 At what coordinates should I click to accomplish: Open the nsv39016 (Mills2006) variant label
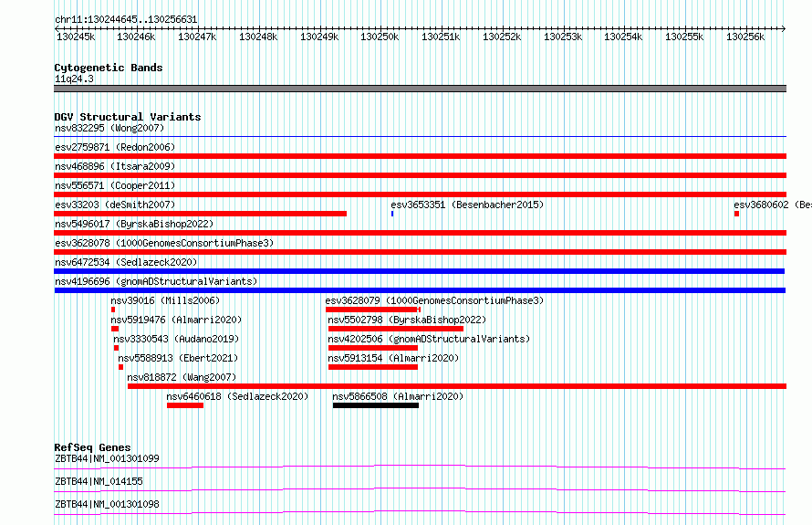[165, 300]
